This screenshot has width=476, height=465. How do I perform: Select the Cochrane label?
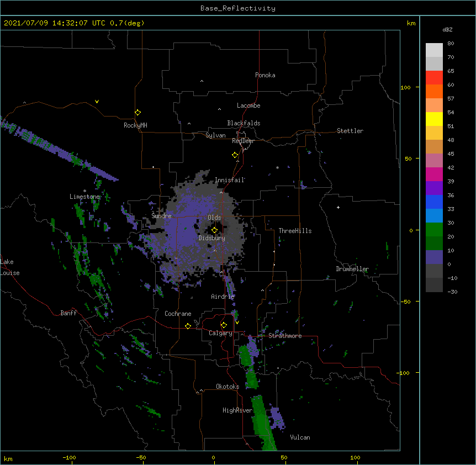click(178, 314)
